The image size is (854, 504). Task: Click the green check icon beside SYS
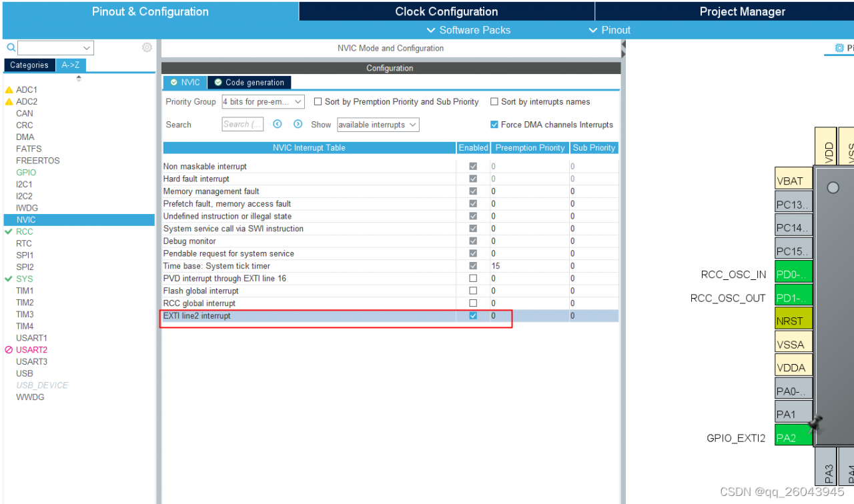(x=9, y=279)
